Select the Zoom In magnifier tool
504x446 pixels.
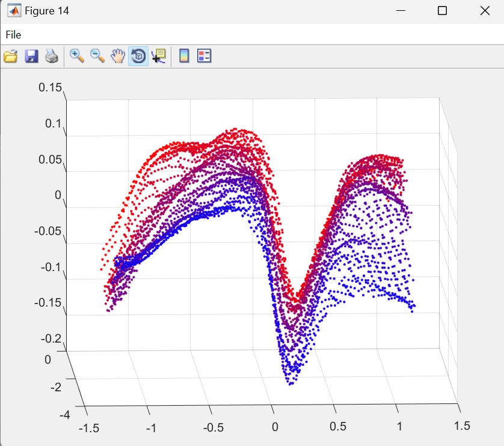[x=77, y=57]
